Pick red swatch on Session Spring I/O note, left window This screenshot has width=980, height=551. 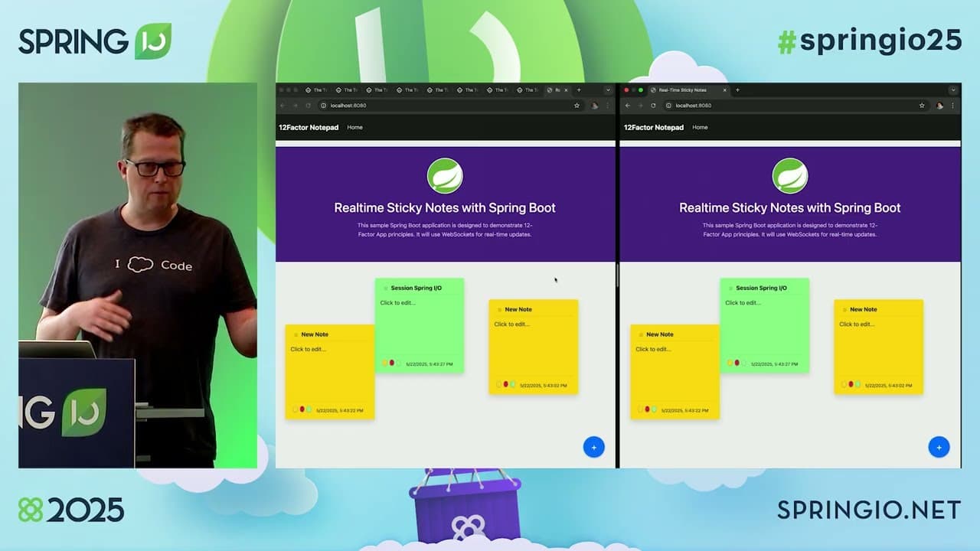pyautogui.click(x=392, y=363)
